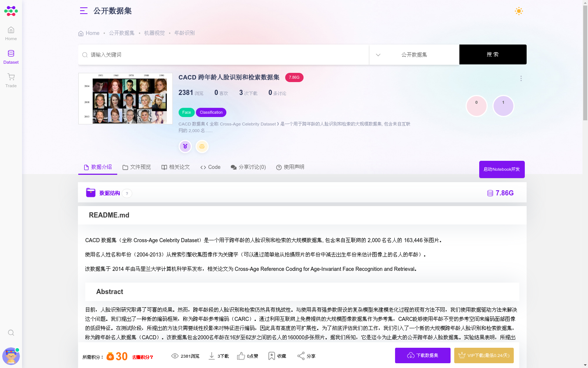Click the page vertical scrollbar thumb
Screen dimensions: 588x368
click(585, 63)
